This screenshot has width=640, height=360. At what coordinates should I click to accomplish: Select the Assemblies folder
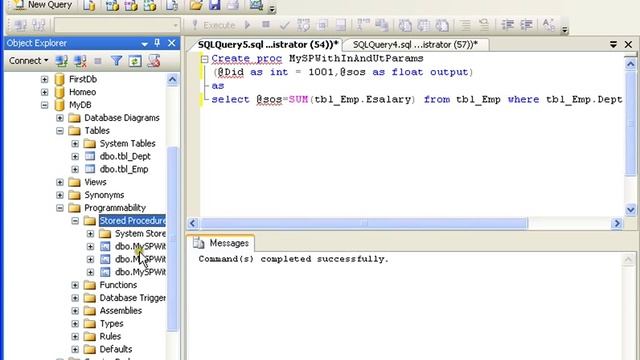tap(120, 311)
